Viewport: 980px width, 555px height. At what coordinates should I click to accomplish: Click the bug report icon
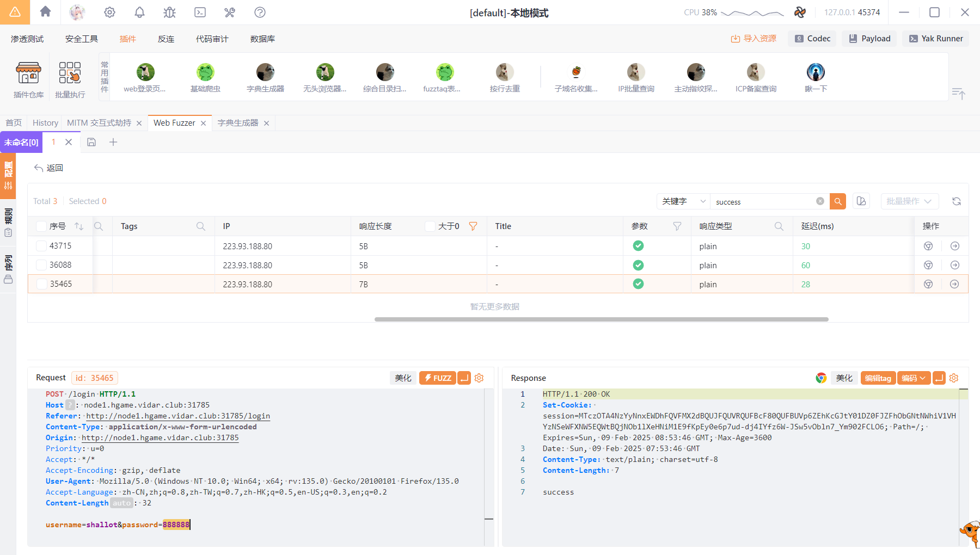pos(170,12)
